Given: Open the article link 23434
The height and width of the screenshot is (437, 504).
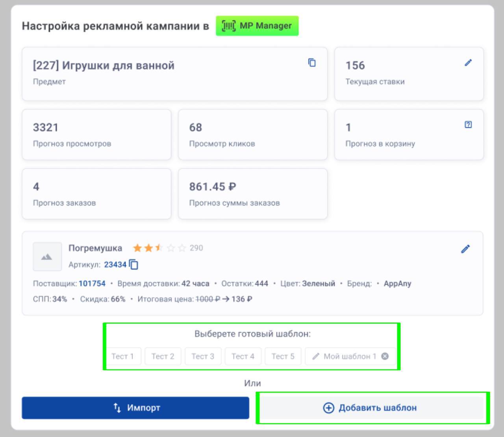Looking at the screenshot, I should [115, 264].
